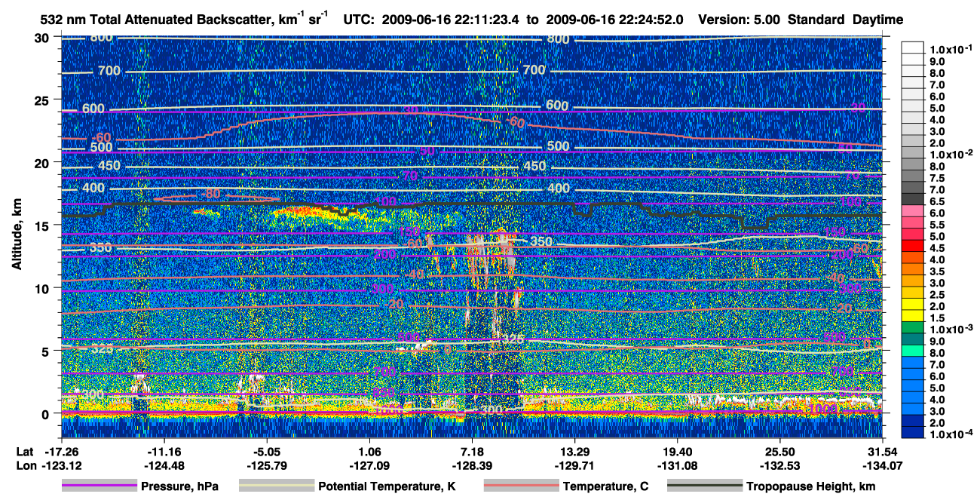Click the longitude value '-131.08'

pyautogui.click(x=677, y=465)
